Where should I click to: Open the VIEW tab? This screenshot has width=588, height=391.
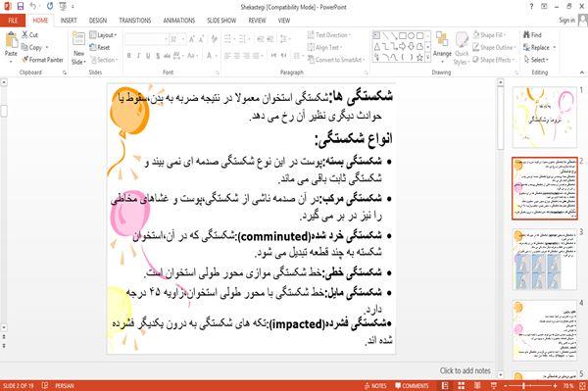point(284,21)
